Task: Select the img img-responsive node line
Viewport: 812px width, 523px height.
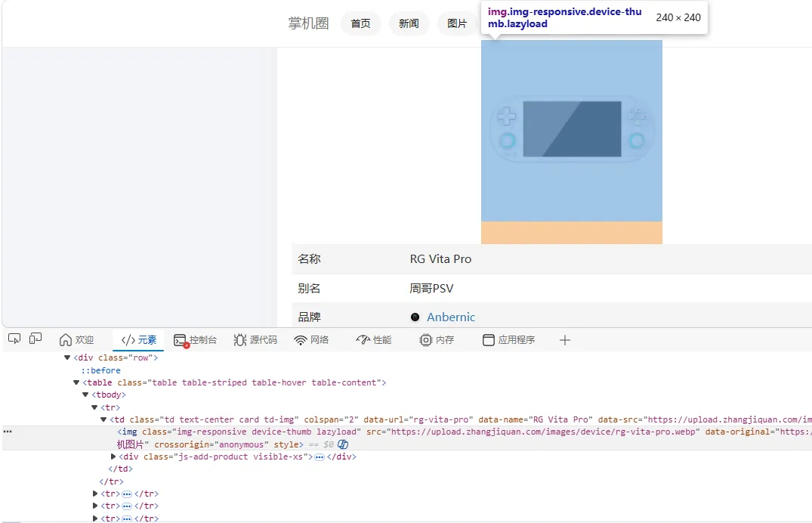Action: click(407, 438)
